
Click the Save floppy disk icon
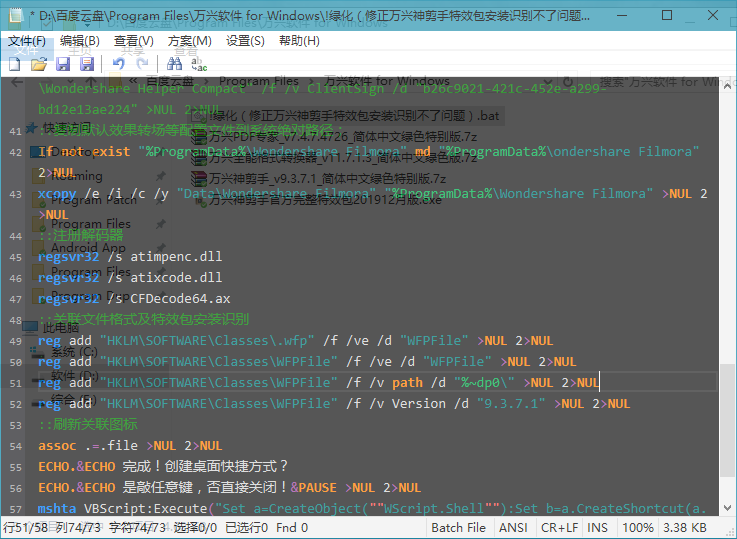(x=63, y=64)
